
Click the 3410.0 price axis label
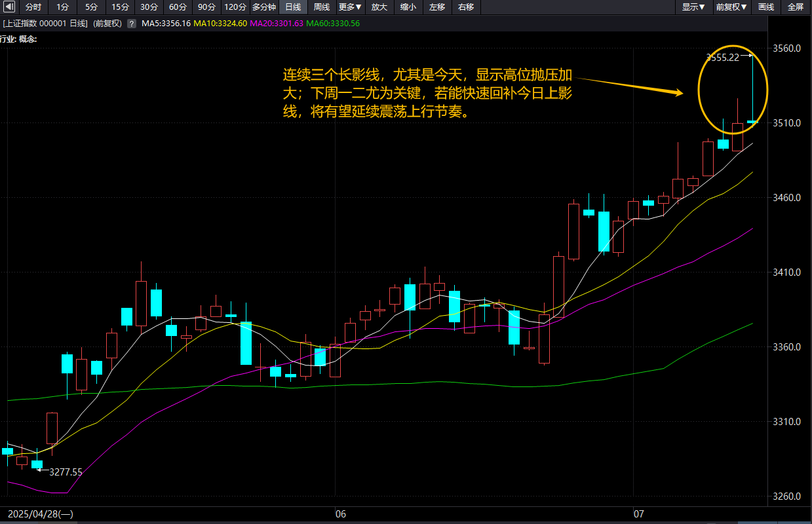click(788, 272)
